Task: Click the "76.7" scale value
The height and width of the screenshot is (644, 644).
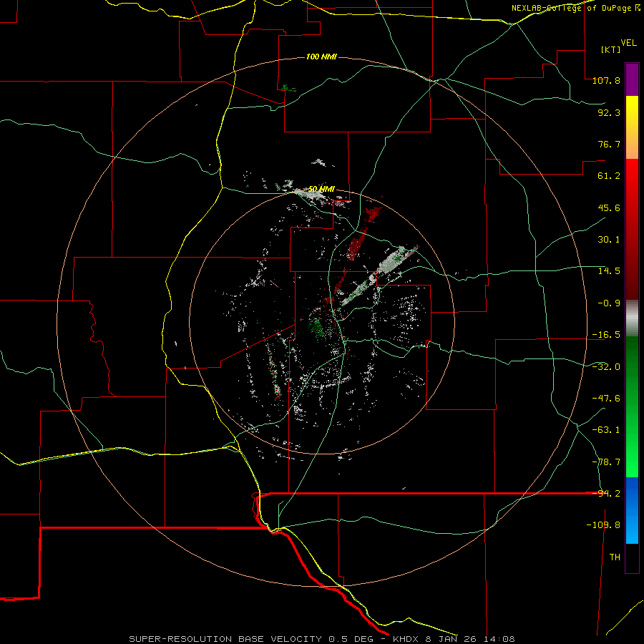Action: tap(609, 144)
